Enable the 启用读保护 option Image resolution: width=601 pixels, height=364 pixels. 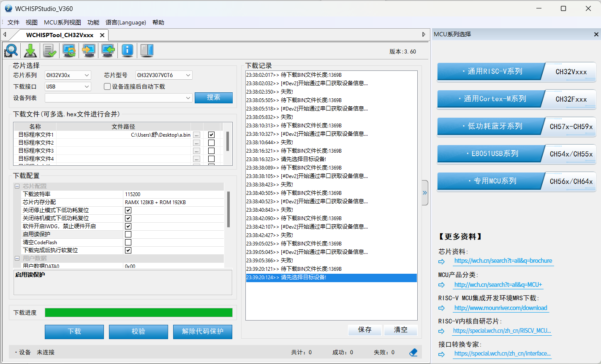(128, 234)
